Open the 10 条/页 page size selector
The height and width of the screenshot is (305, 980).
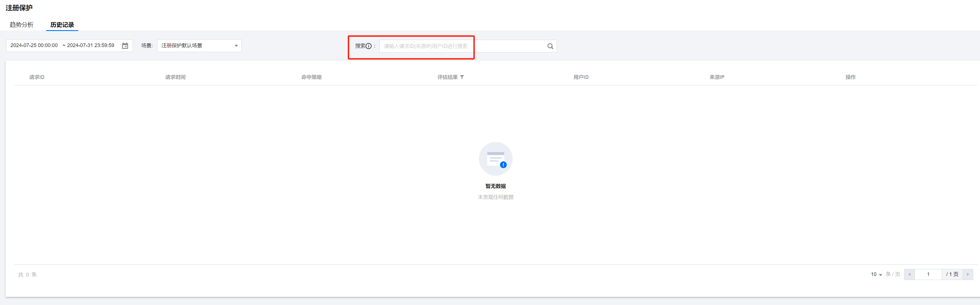(x=876, y=274)
